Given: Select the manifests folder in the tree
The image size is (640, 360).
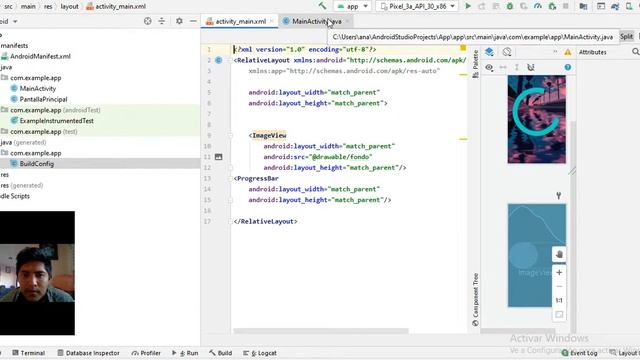Looking at the screenshot, I should [x=14, y=45].
